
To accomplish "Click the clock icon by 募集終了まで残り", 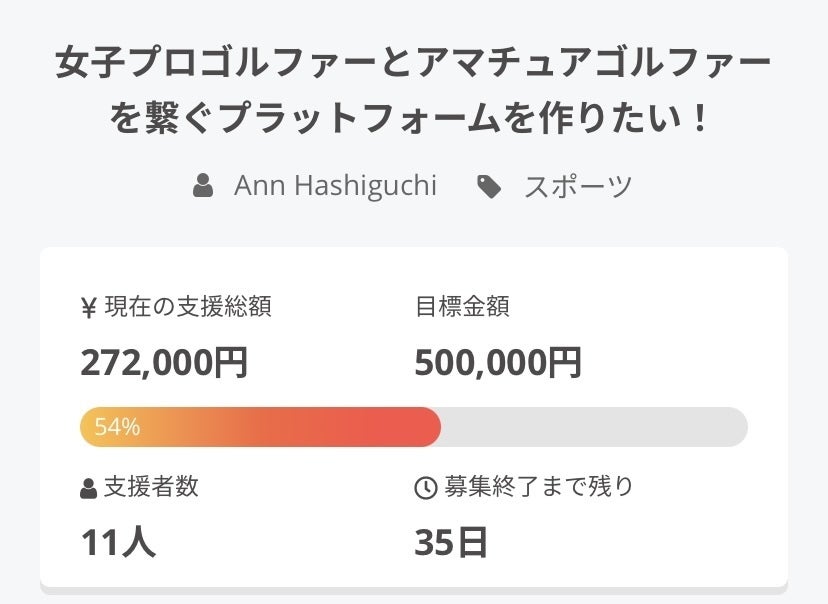I will (x=426, y=488).
